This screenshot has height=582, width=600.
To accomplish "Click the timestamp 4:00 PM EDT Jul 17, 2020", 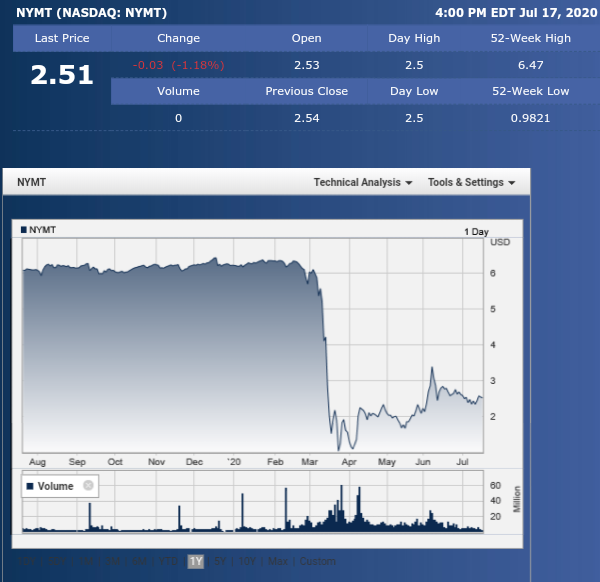I will tap(516, 13).
